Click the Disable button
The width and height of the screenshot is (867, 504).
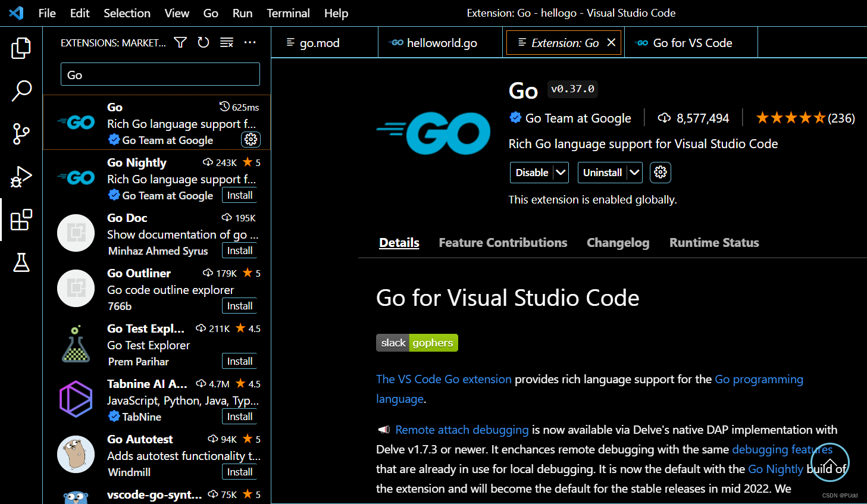[x=532, y=173]
